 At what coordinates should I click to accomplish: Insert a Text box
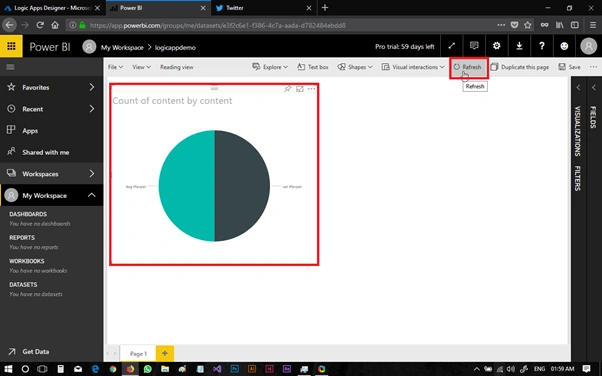(x=313, y=67)
